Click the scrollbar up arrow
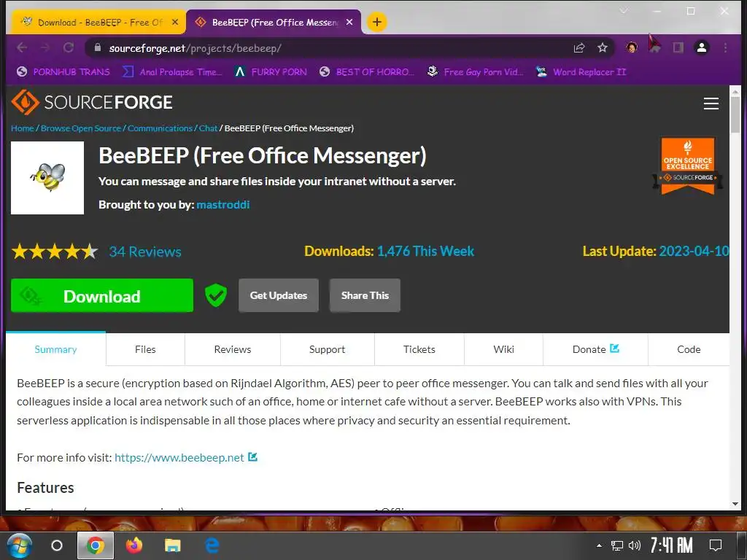747x560 pixels. (735, 91)
